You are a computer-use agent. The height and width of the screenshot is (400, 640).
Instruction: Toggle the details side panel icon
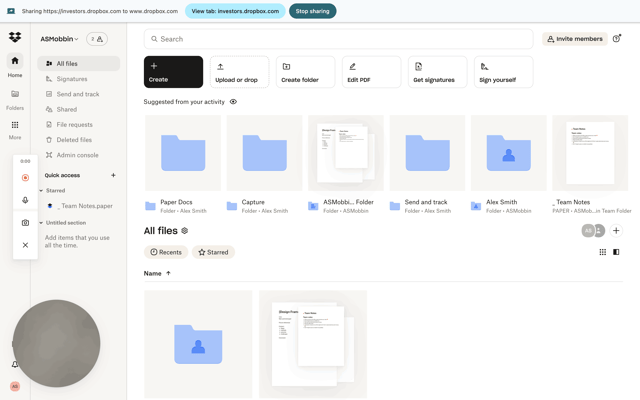pyautogui.click(x=616, y=252)
